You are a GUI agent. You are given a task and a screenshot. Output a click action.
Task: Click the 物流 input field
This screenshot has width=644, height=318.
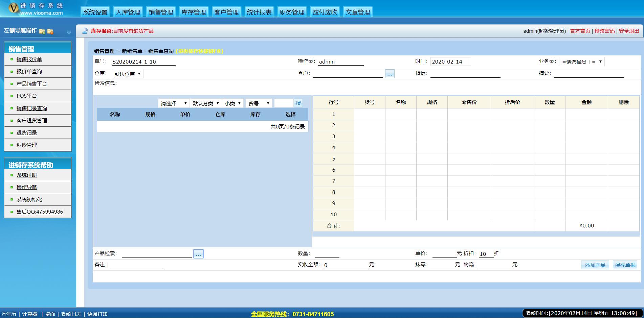[x=495, y=265]
